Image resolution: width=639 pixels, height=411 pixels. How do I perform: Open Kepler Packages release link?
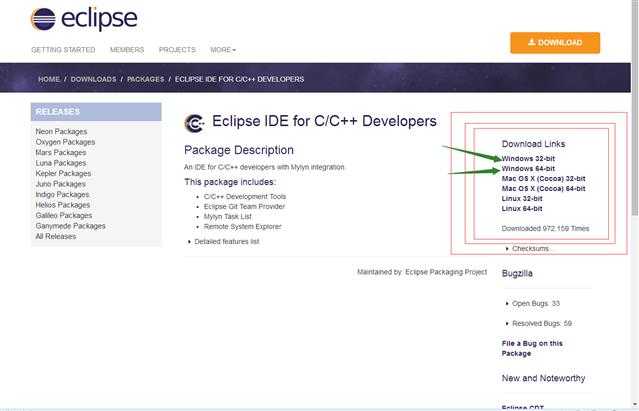point(63,174)
